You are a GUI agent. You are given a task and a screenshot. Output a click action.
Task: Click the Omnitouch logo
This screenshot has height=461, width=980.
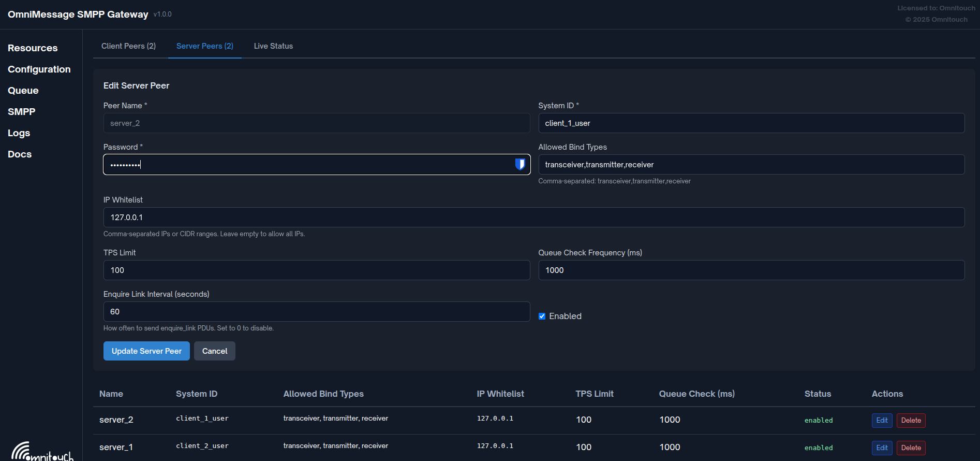[42, 451]
